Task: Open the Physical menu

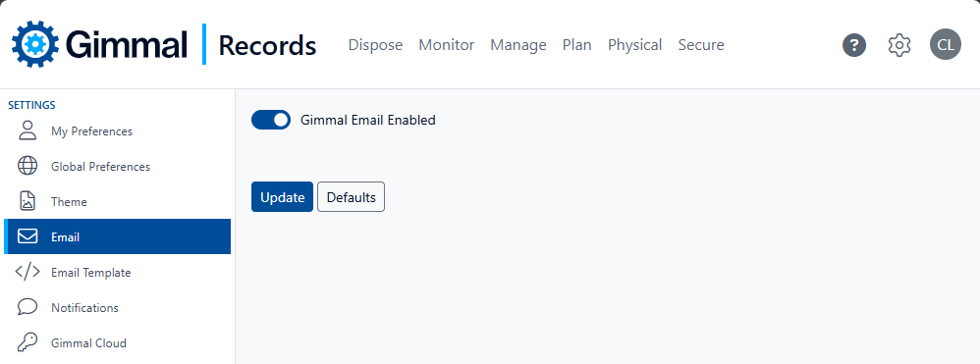Action: coord(635,45)
